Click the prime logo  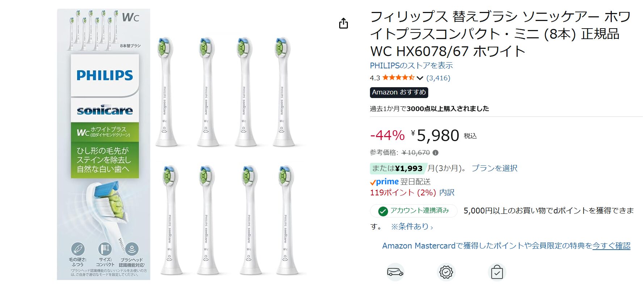pyautogui.click(x=384, y=182)
